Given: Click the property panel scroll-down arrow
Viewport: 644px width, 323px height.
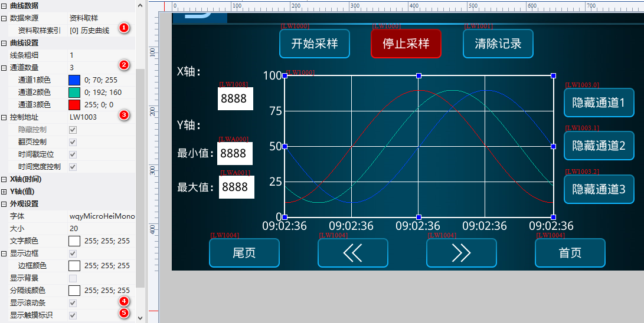Looking at the screenshot, I should pos(140,318).
